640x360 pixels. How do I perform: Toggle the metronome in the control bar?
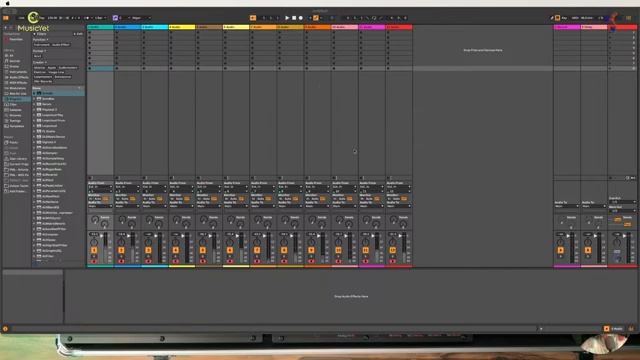click(x=88, y=18)
